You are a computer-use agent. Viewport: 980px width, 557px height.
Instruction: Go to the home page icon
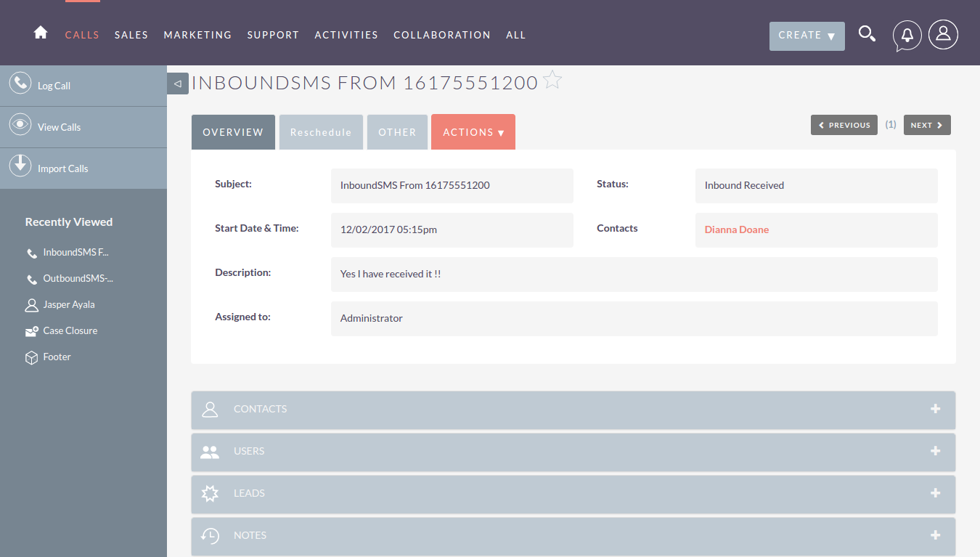tap(41, 33)
